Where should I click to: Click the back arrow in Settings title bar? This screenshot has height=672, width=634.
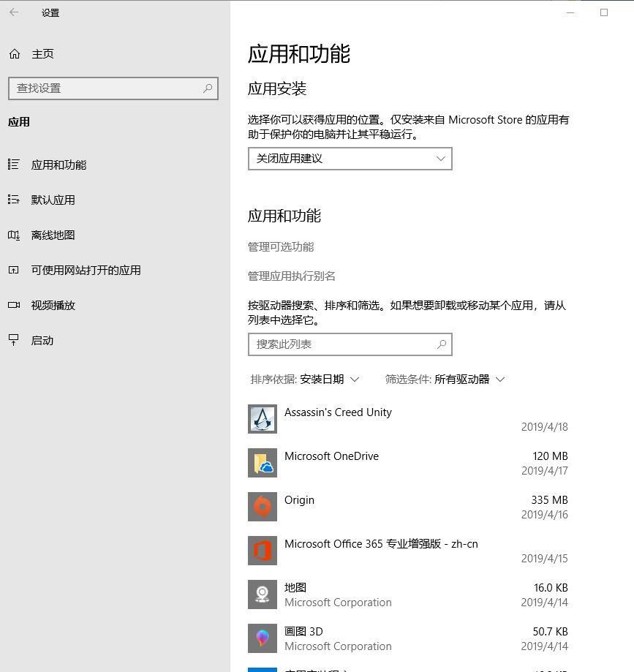pyautogui.click(x=14, y=12)
